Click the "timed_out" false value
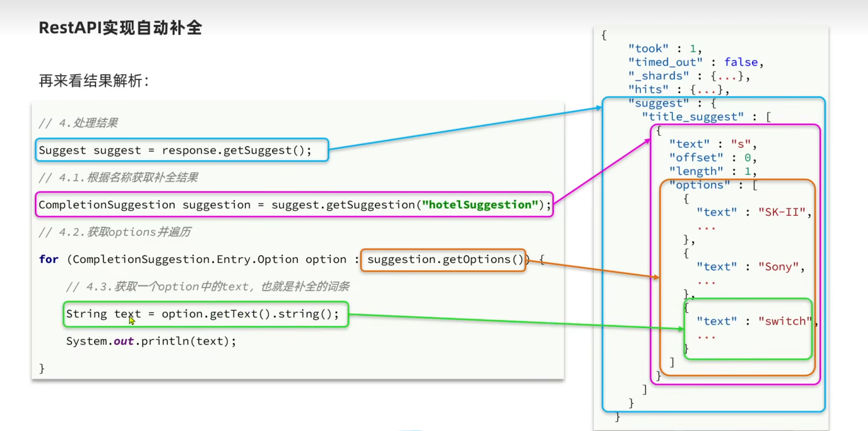 (741, 62)
